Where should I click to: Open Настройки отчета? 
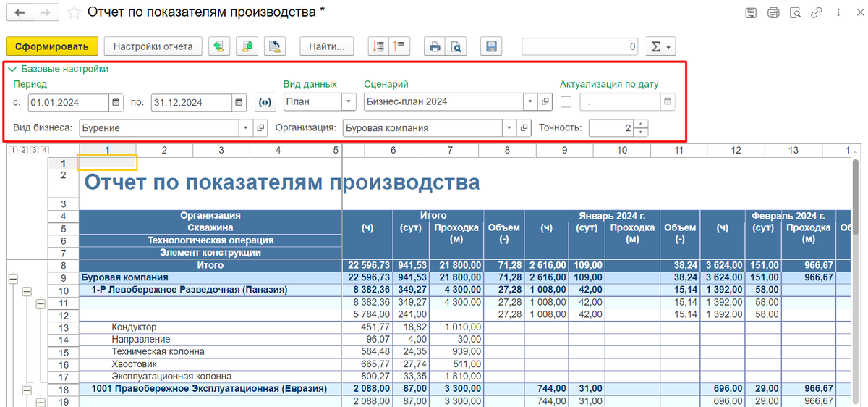(x=153, y=46)
